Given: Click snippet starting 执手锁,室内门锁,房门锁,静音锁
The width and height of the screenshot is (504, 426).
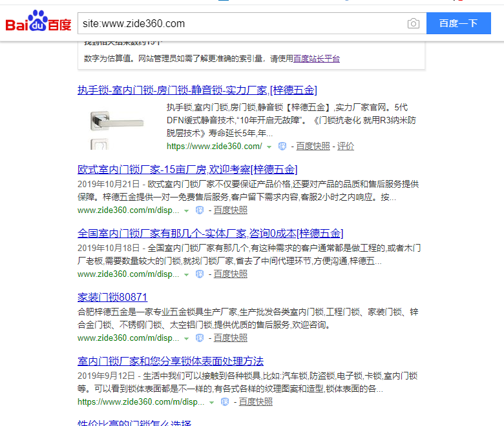Looking at the screenshot, I should 291,121.
